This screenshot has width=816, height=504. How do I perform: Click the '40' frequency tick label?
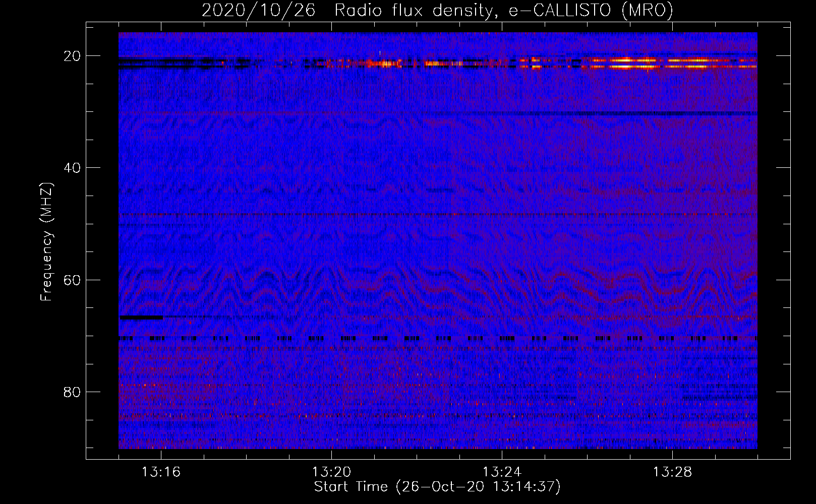pyautogui.click(x=72, y=167)
